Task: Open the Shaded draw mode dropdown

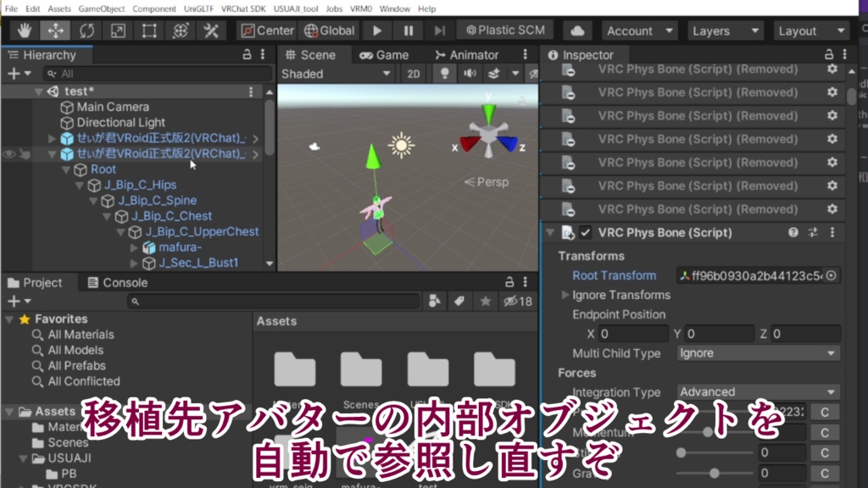Action: click(335, 74)
